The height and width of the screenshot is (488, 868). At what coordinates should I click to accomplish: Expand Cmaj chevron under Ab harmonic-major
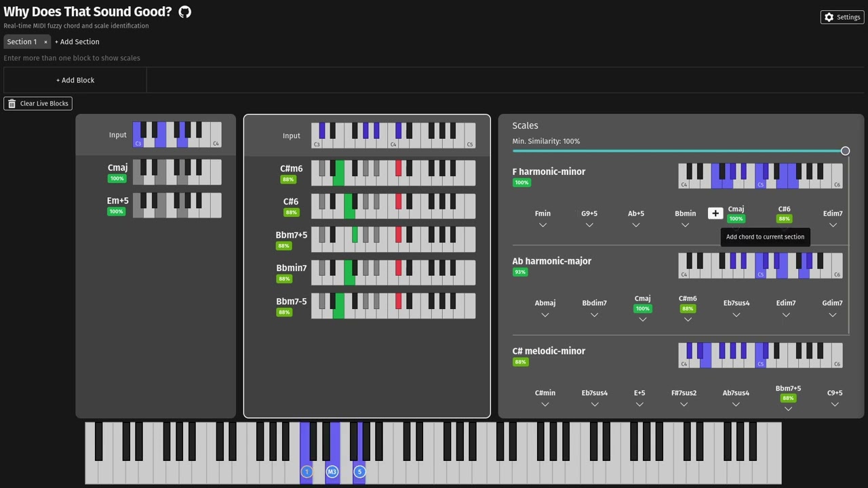[642, 319]
